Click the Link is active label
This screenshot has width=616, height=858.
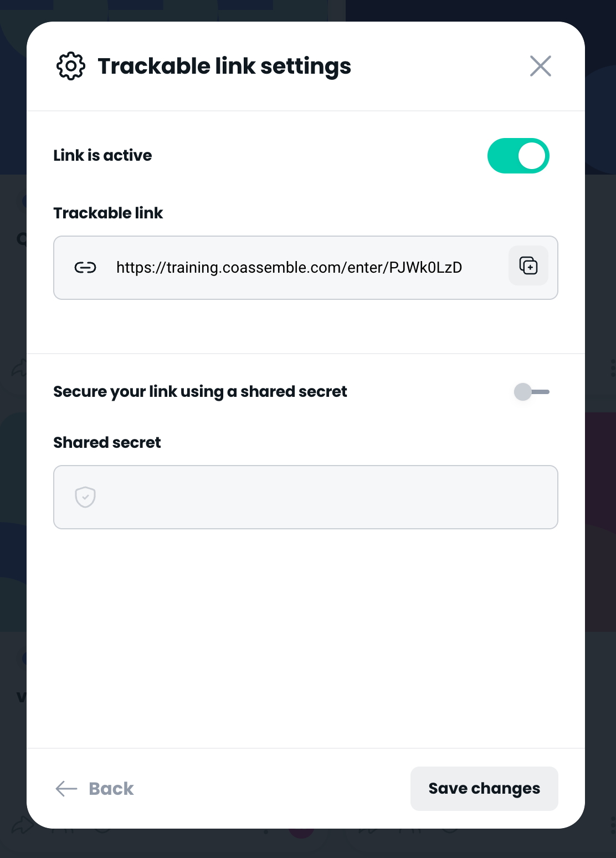click(x=102, y=156)
